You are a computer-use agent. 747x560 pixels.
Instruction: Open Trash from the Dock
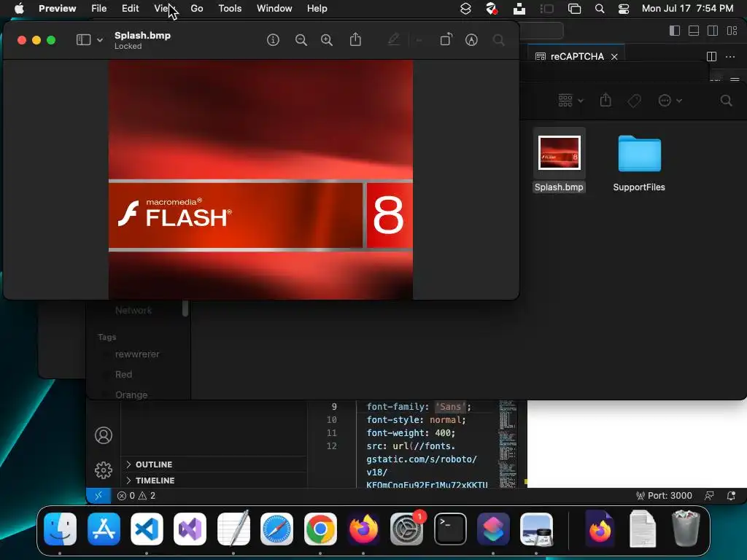pos(686,529)
